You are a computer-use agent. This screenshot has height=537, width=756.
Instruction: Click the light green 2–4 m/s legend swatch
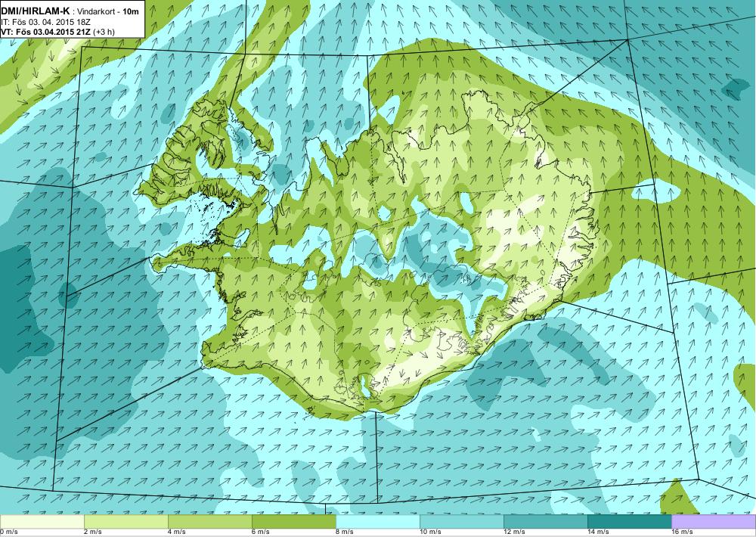point(126,522)
